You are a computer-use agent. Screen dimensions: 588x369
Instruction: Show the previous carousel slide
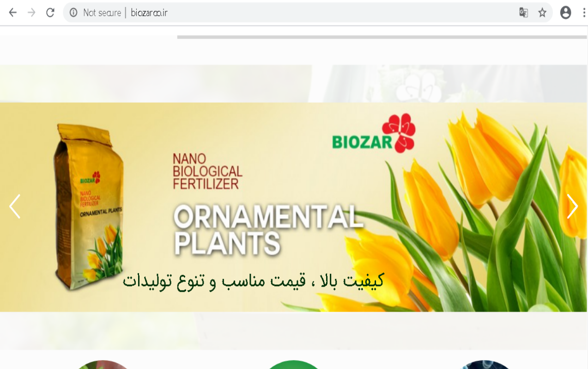pos(15,206)
